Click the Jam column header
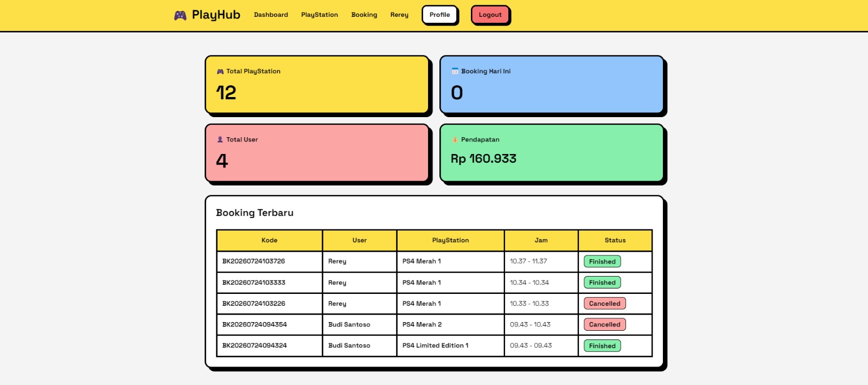The image size is (868, 385). 541,240
